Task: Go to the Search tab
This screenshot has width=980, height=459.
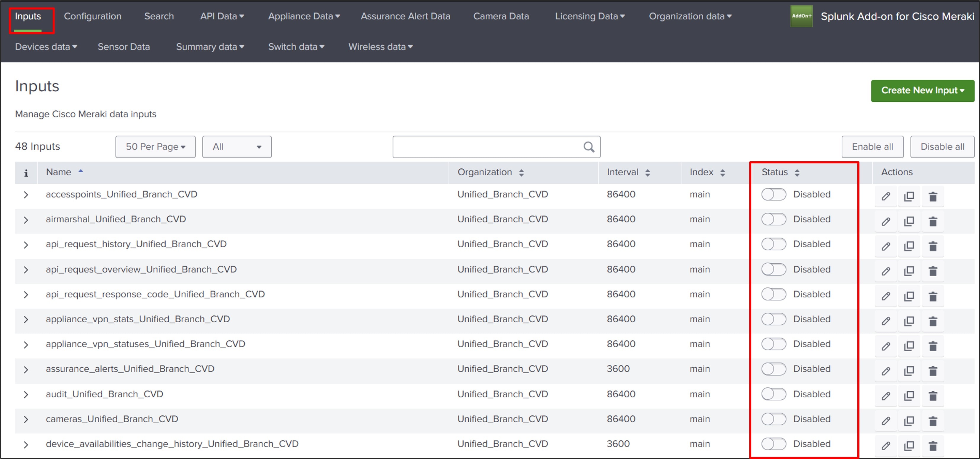Action: pos(159,16)
